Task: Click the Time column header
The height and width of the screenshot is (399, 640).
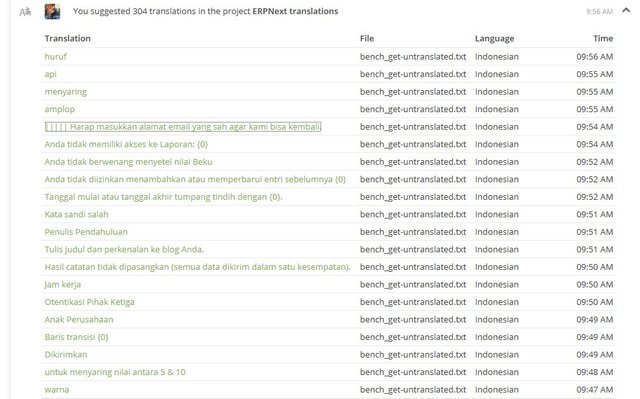Action: click(603, 39)
